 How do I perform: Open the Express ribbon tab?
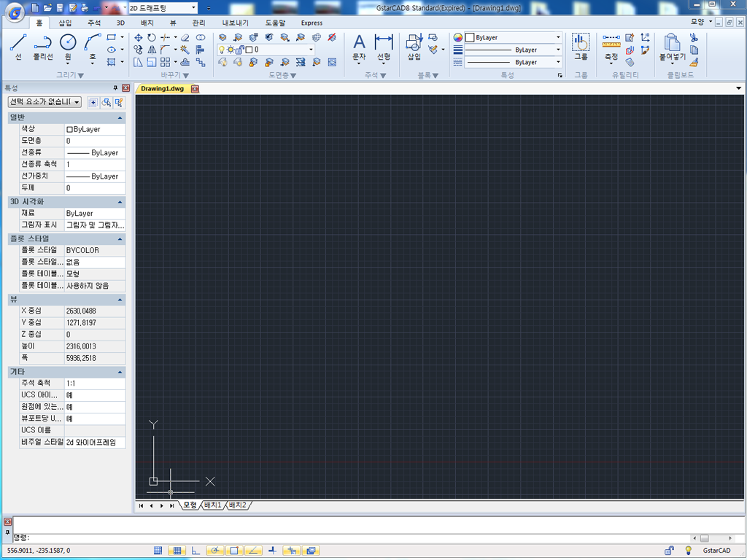click(x=311, y=23)
